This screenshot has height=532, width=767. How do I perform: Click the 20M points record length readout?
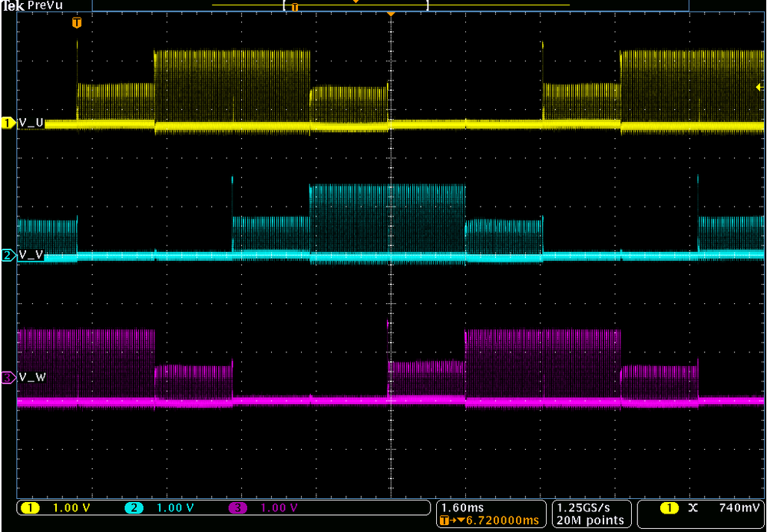[x=590, y=520]
